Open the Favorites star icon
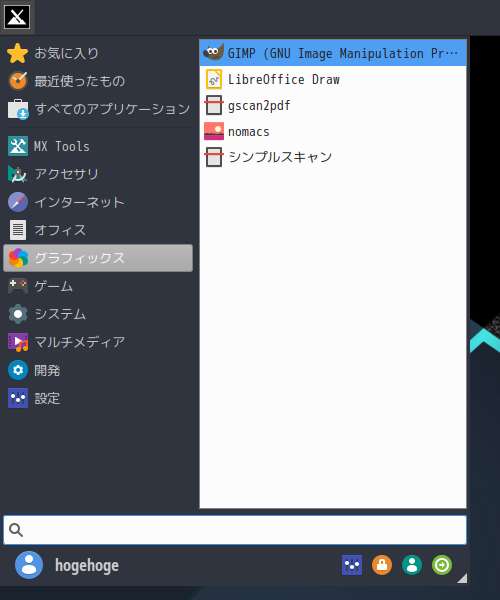The width and height of the screenshot is (500, 600). (18, 53)
